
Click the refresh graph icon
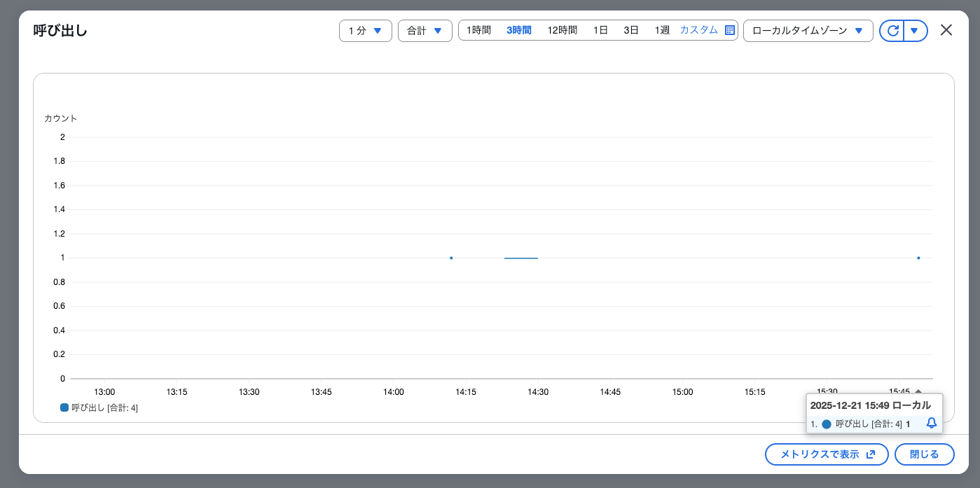pyautogui.click(x=892, y=31)
